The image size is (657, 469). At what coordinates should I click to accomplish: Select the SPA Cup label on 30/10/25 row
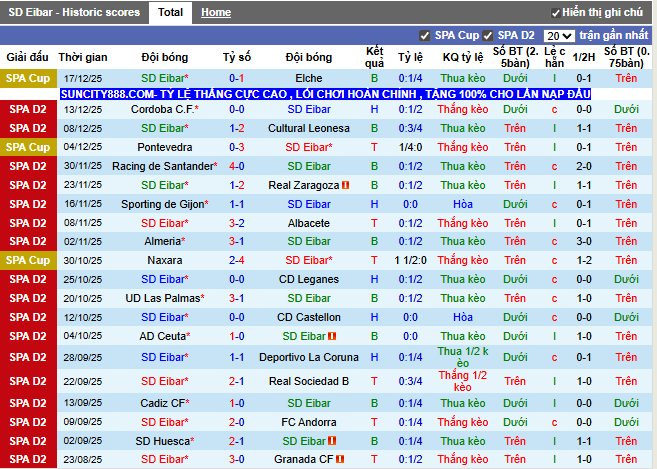click(28, 260)
